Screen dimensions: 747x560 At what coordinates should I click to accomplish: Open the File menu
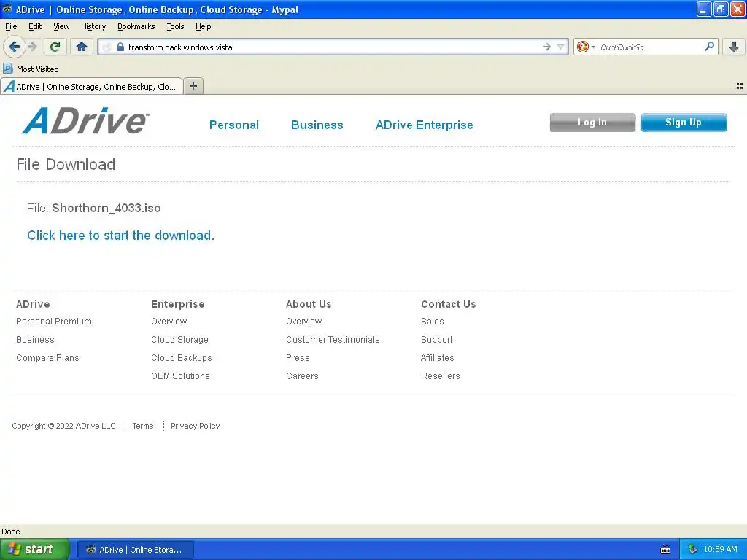pyautogui.click(x=11, y=26)
